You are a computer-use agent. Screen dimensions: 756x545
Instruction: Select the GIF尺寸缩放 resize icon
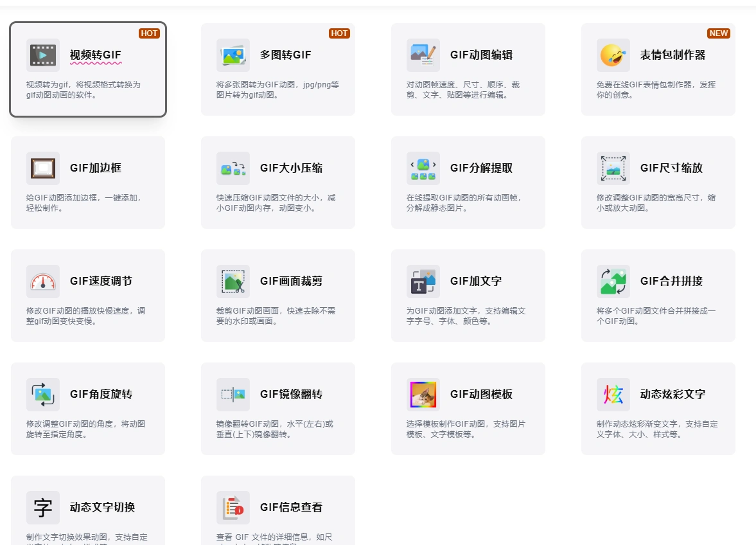tap(613, 168)
